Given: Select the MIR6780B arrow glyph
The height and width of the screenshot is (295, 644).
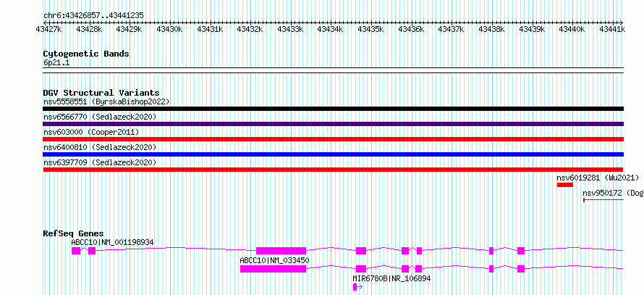Looking at the screenshot, I should click(357, 287).
